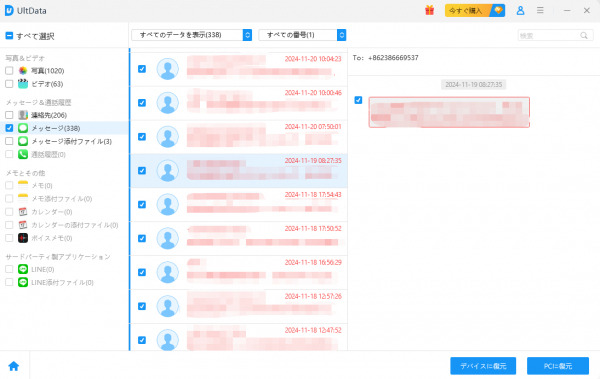
Task: Click avatar of 2024-11-18 12:57:26 message
Action: click(168, 306)
